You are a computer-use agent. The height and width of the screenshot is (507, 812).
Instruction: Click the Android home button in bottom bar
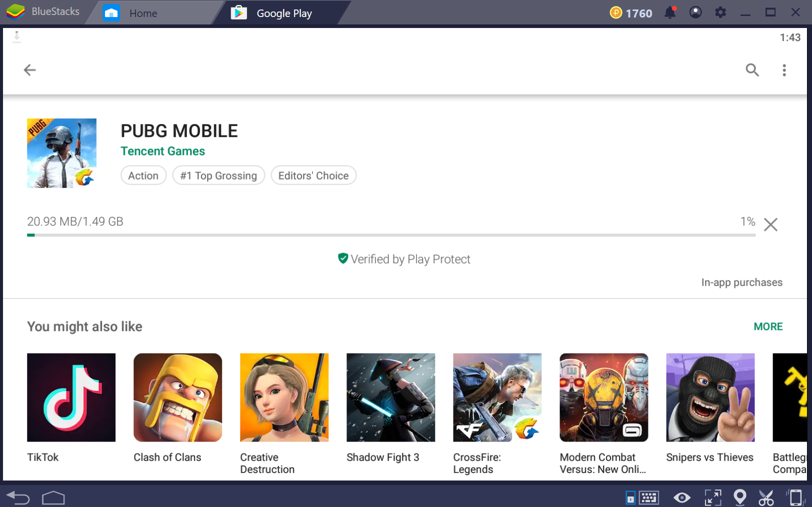[53, 497]
